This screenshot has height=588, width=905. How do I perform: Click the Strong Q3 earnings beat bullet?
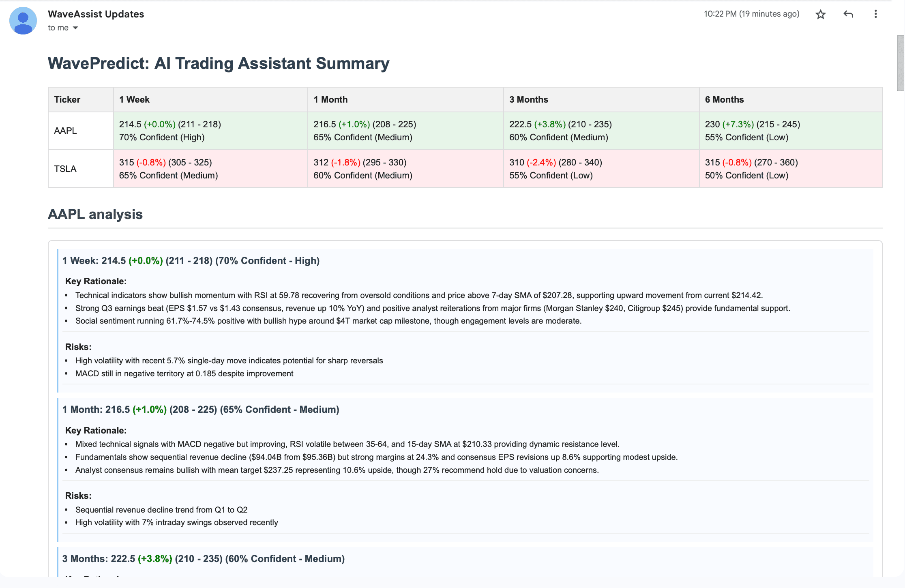[433, 309]
